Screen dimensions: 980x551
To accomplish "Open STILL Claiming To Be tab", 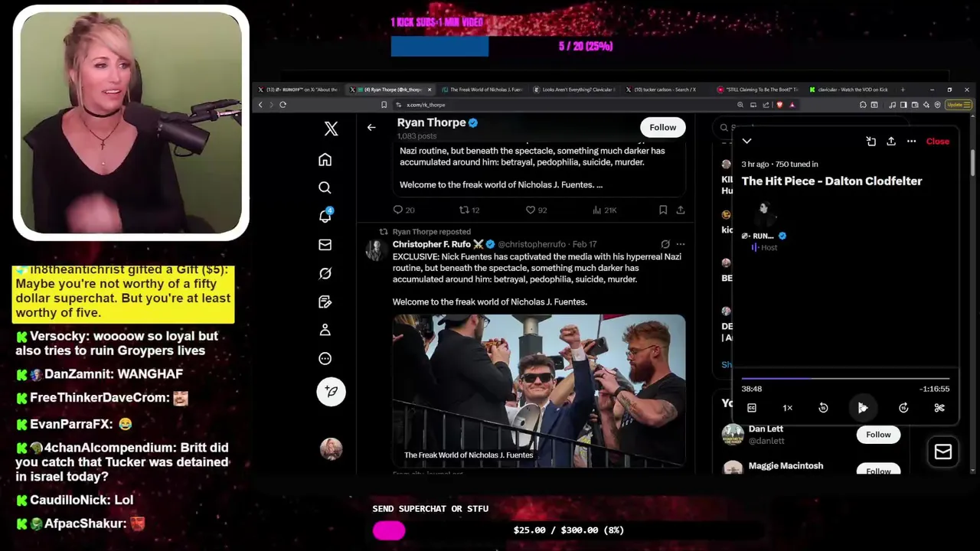I will click(758, 90).
